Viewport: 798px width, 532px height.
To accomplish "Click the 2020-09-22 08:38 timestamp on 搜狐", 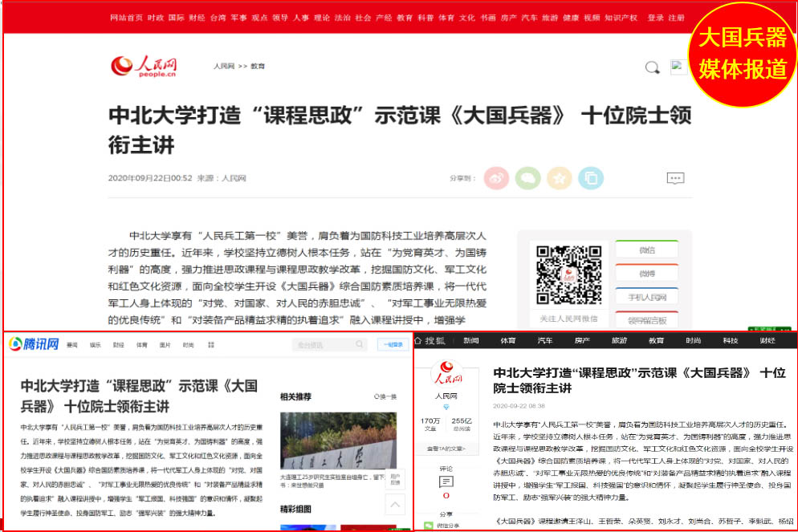I will 519,406.
